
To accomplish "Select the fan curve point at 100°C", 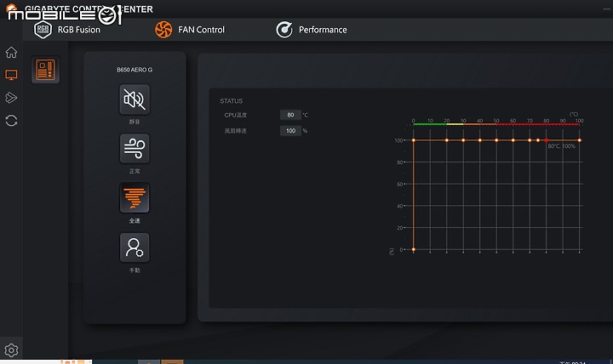I will click(x=580, y=139).
